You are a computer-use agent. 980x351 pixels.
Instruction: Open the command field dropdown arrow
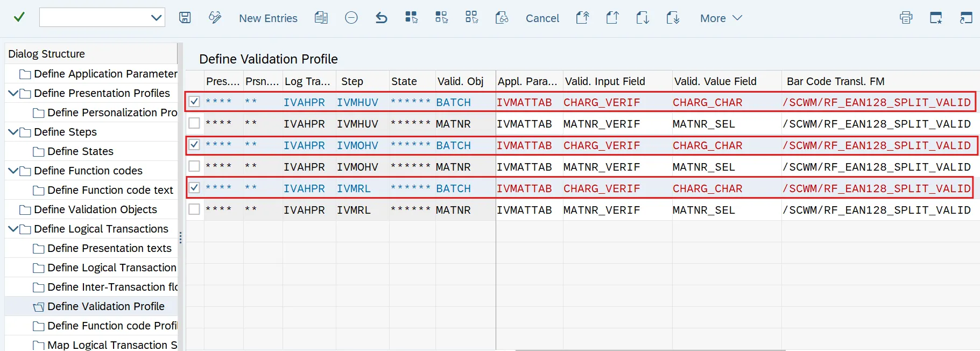(156, 18)
